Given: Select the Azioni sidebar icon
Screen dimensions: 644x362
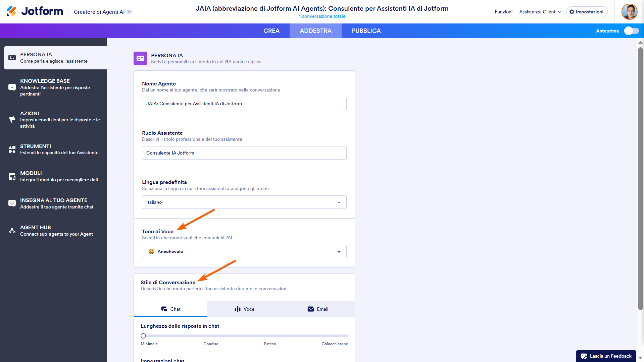Looking at the screenshot, I should (12, 119).
